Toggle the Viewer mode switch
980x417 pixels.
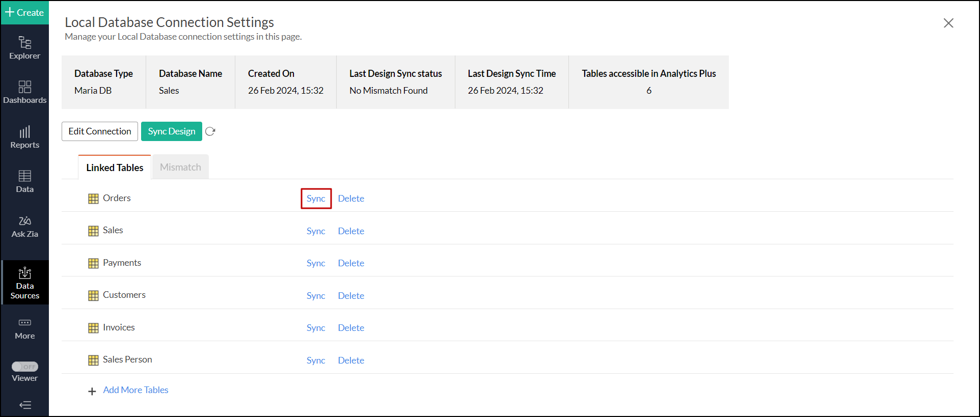coord(25,367)
